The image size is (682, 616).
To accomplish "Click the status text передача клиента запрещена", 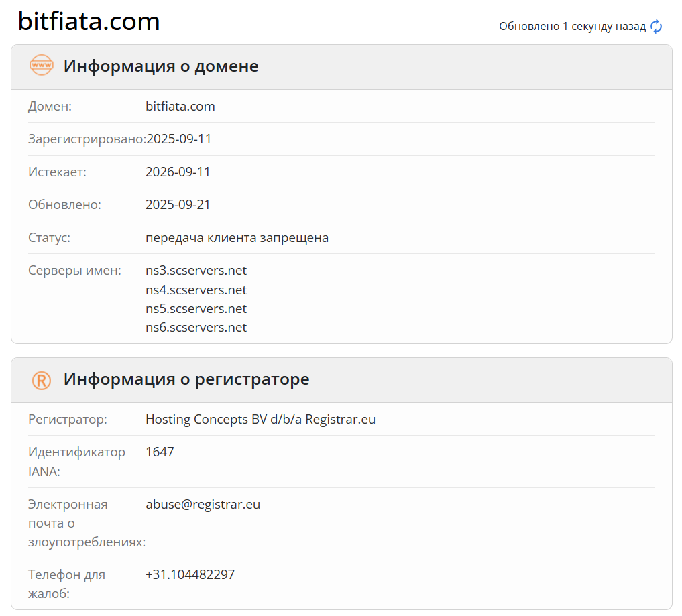I will 237,237.
